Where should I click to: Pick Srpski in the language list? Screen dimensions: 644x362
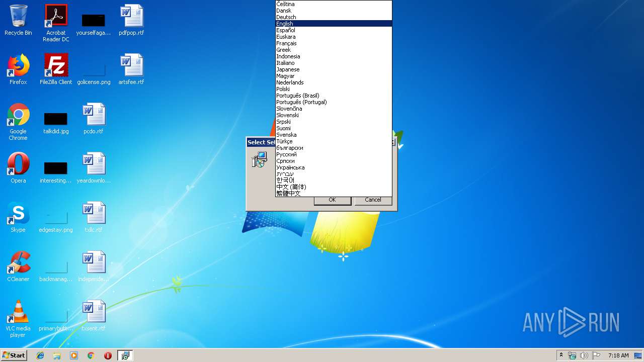click(334, 122)
